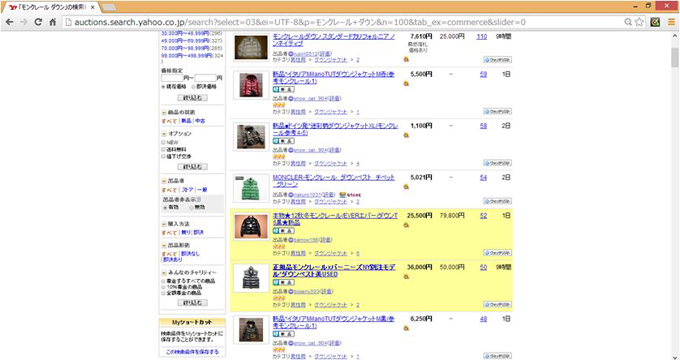Click the green extension icon beside the menu
This screenshot has height=360, width=680.
coord(655,22)
